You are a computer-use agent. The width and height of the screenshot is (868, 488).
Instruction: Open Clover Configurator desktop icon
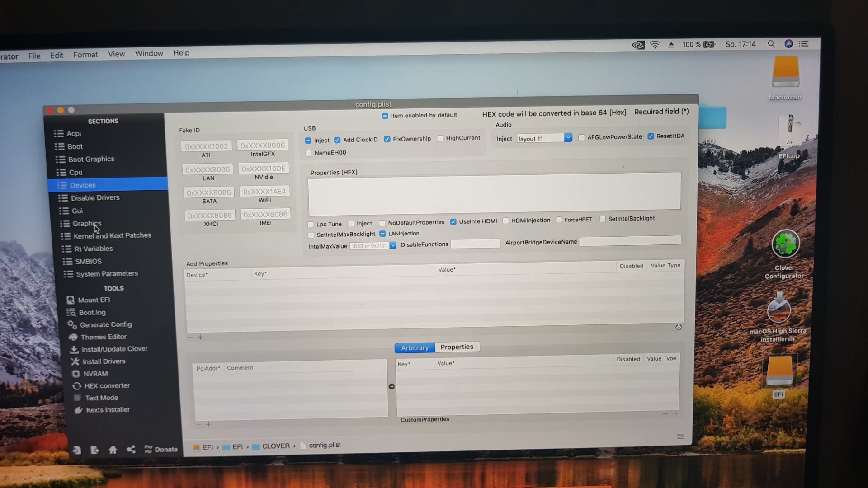[x=785, y=244]
